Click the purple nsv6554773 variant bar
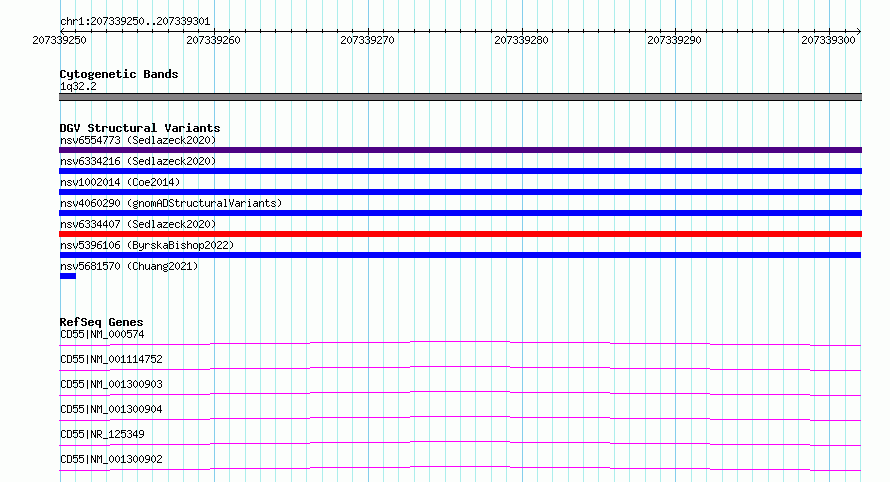The height and width of the screenshot is (482, 890). 460,150
